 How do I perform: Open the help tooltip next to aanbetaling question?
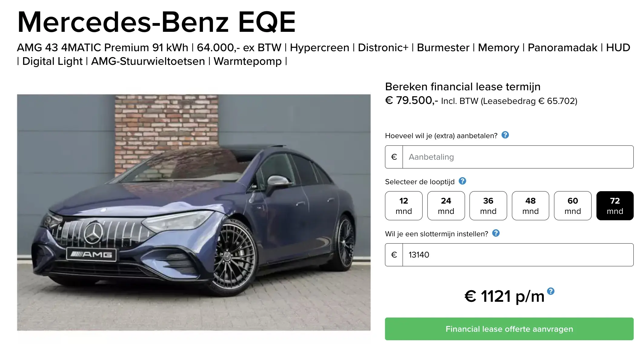coord(506,136)
